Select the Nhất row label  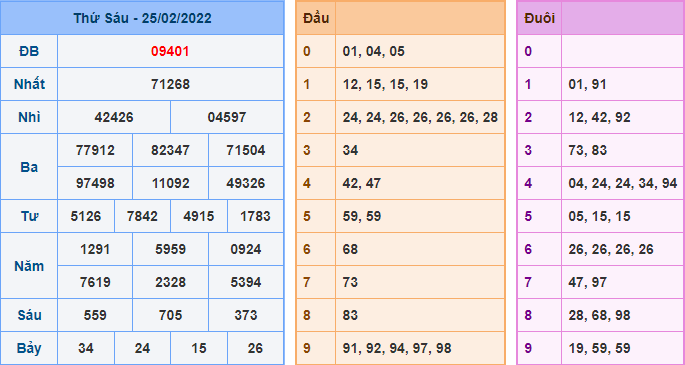click(29, 84)
